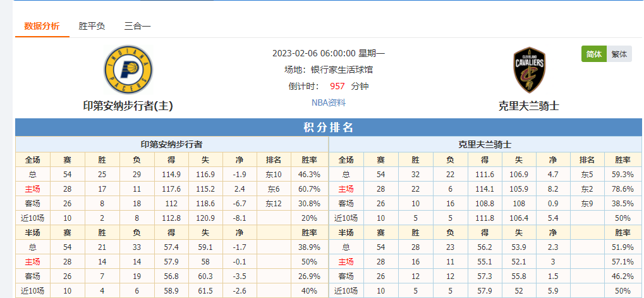Click Pacers home points 117.6
This screenshot has height=298, width=644.
point(171,189)
